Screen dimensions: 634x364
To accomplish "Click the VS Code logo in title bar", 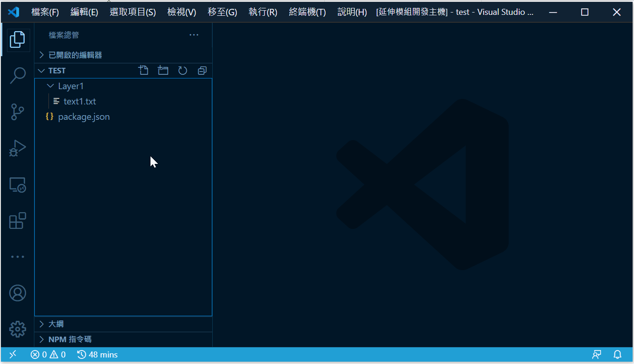I will click(13, 12).
